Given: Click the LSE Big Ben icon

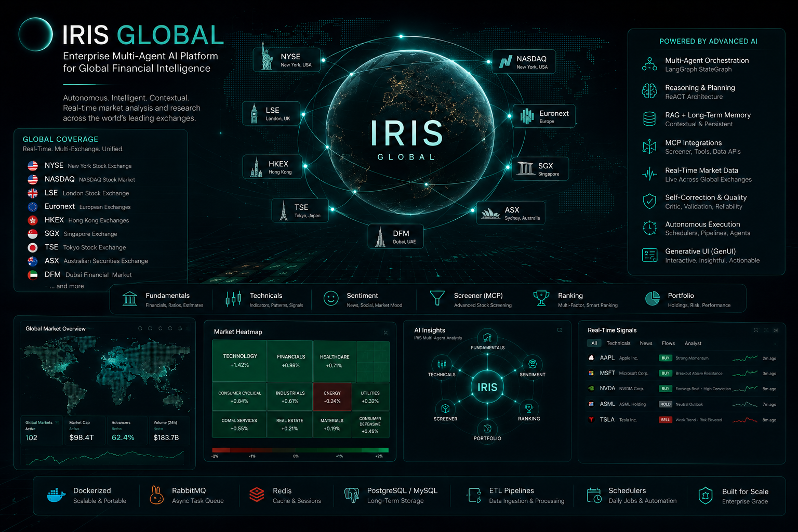Looking at the screenshot, I should (x=254, y=113).
